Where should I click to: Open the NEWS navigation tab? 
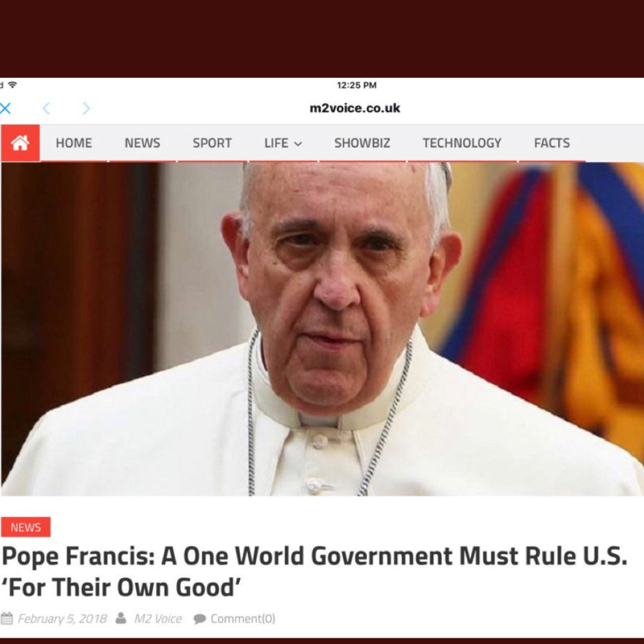pyautogui.click(x=142, y=143)
